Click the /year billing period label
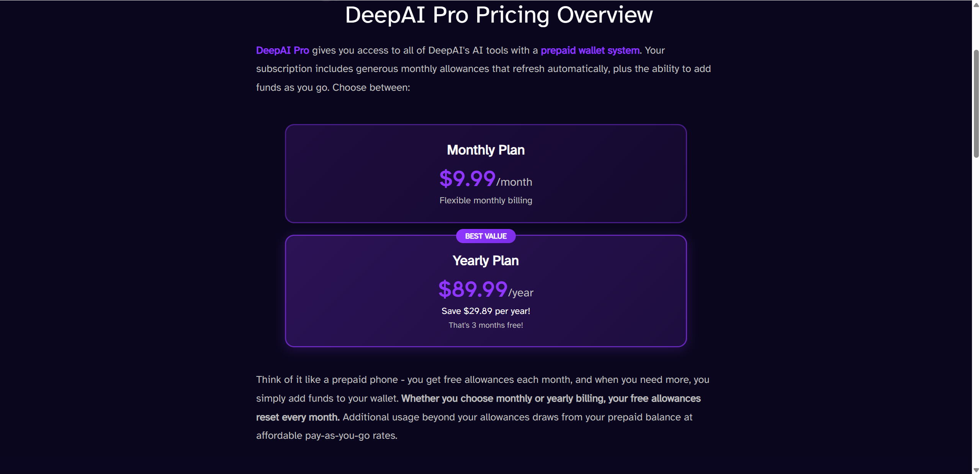Screen dimensions: 980x474 [521, 293]
